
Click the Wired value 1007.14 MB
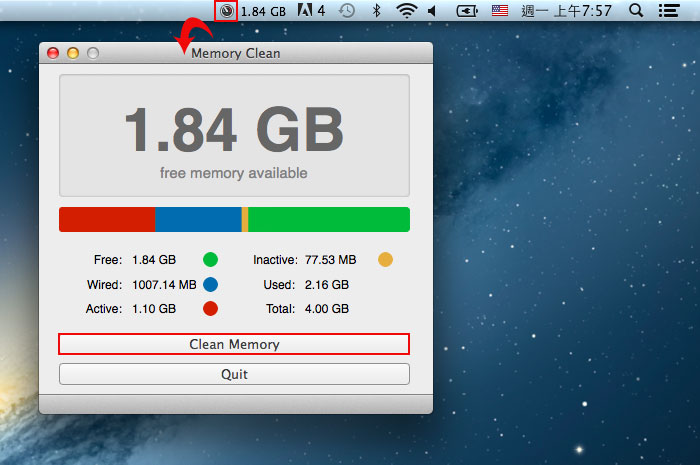[164, 285]
